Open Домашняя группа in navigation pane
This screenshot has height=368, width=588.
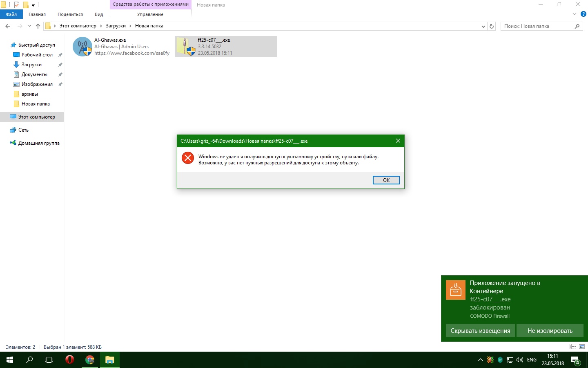[39, 143]
